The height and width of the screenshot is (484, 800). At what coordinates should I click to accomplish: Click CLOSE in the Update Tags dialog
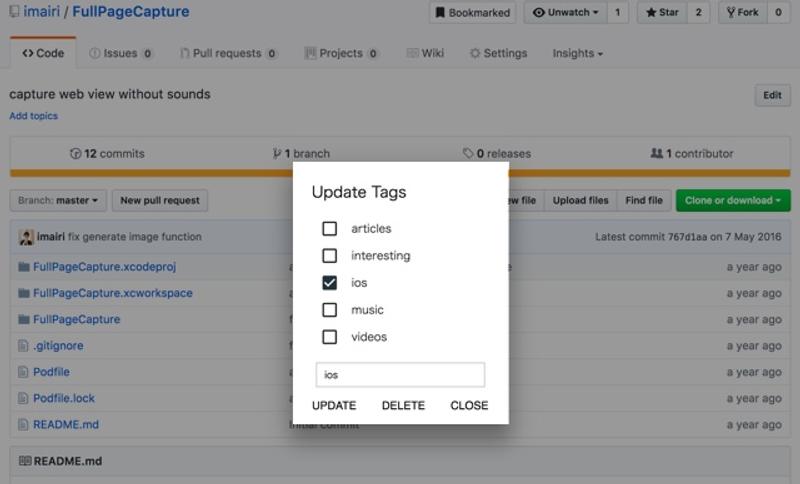pyautogui.click(x=469, y=405)
